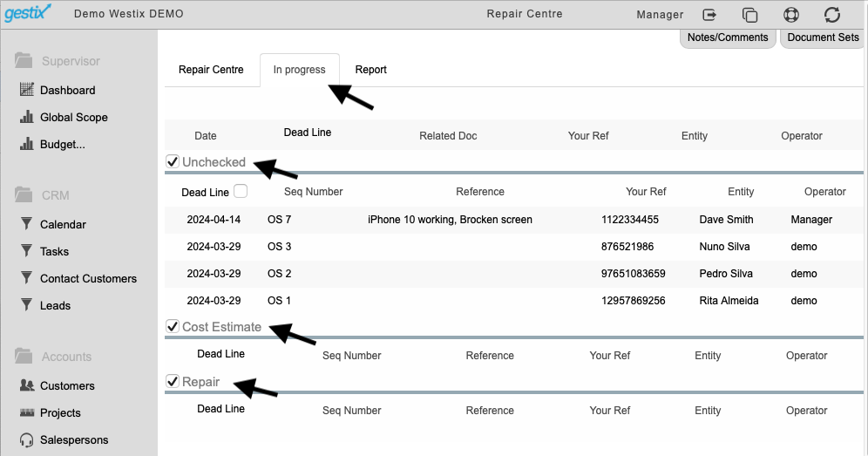Image resolution: width=868 pixels, height=456 pixels.
Task: Click Your Ref 1122334455
Action: coord(630,220)
